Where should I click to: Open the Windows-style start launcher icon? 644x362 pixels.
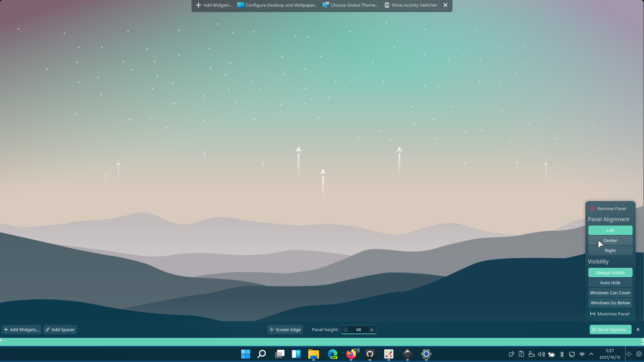point(246,354)
